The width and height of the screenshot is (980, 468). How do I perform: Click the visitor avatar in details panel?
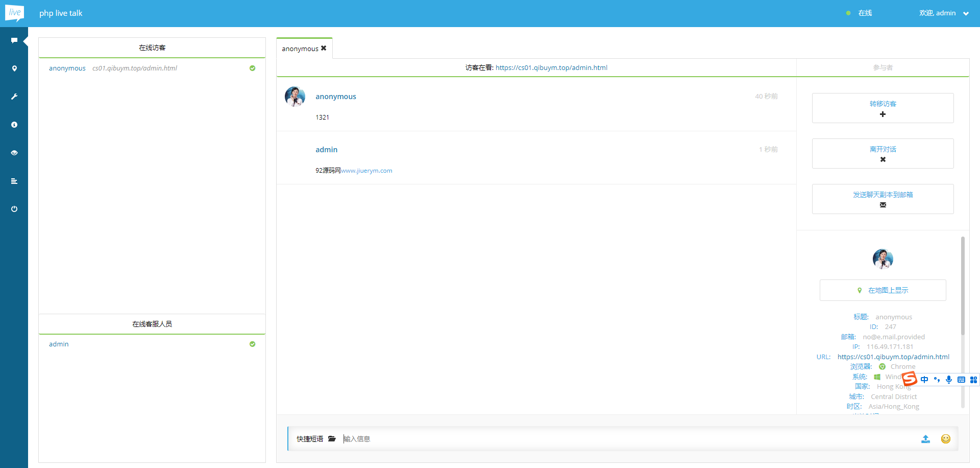pyautogui.click(x=883, y=259)
